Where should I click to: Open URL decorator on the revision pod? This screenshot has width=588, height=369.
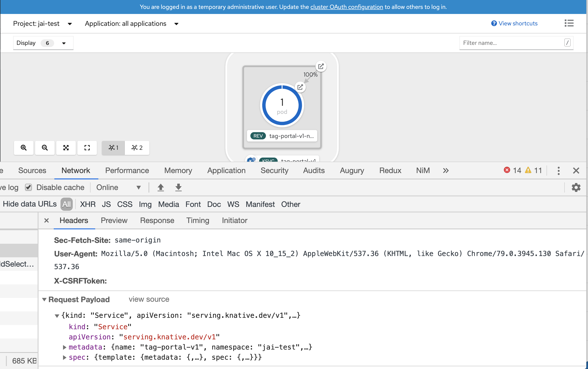(300, 87)
